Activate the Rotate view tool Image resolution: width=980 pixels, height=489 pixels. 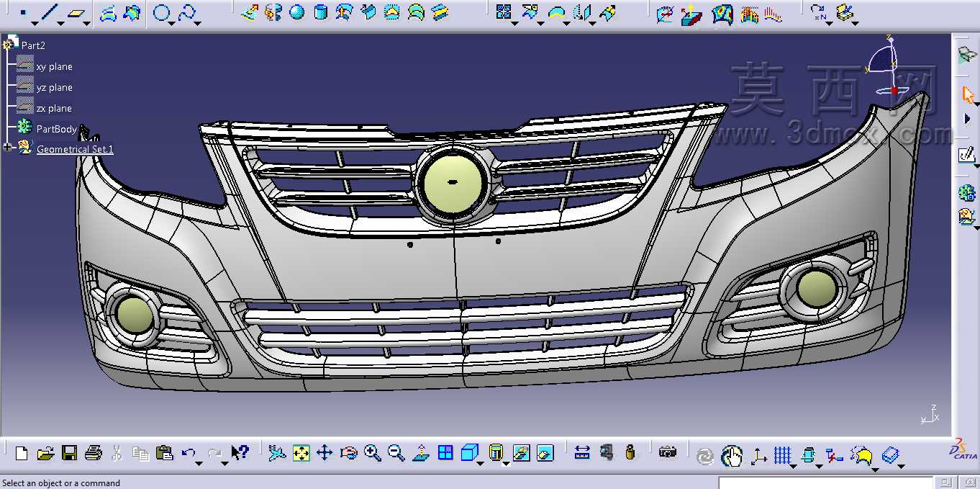348,453
